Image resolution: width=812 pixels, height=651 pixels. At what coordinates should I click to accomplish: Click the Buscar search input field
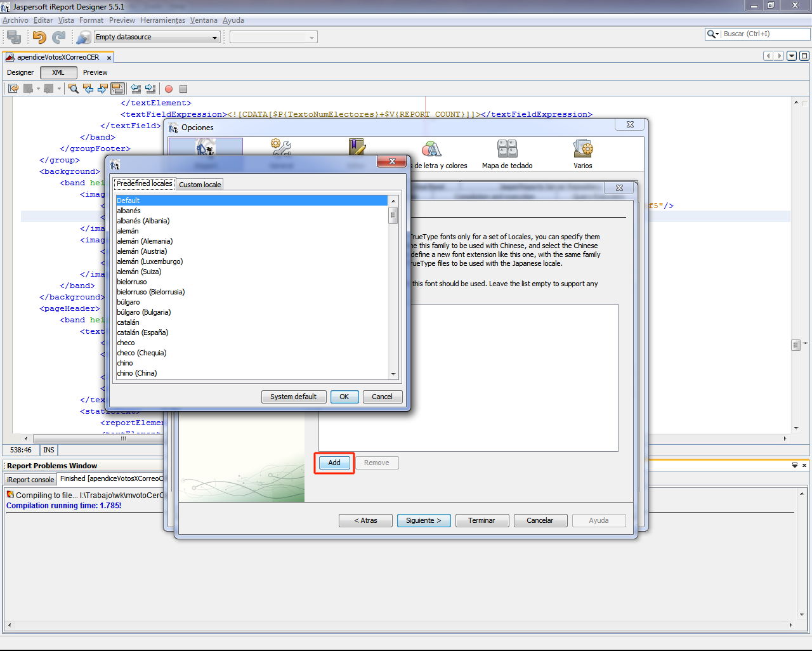tap(766, 34)
